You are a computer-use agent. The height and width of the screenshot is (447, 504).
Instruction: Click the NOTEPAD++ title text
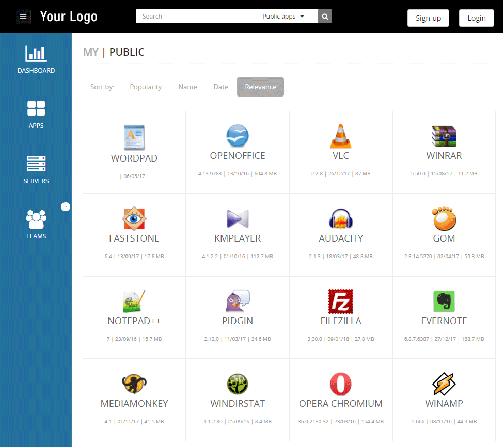coord(134,321)
